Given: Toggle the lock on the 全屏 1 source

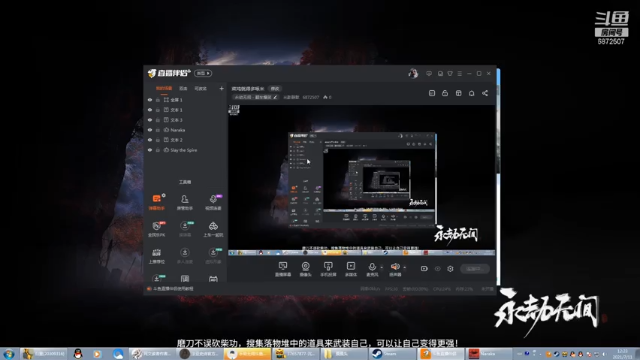Looking at the screenshot, I should coord(158,100).
